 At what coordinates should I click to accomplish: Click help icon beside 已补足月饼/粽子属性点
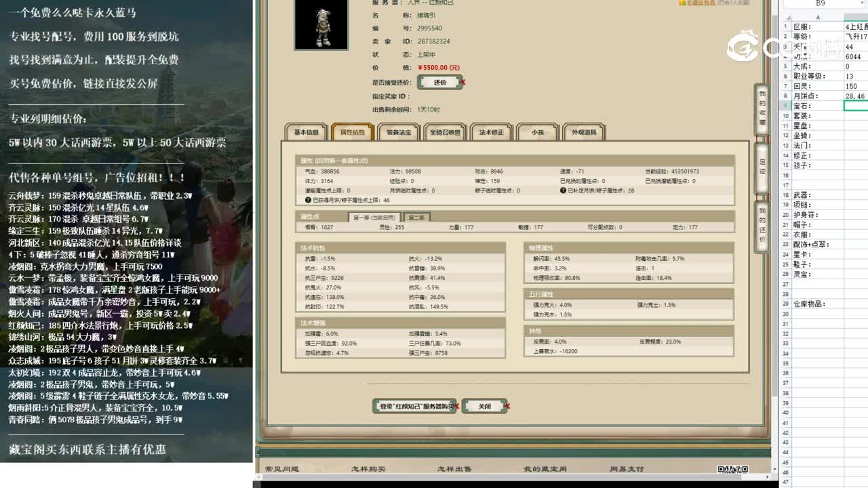point(563,190)
